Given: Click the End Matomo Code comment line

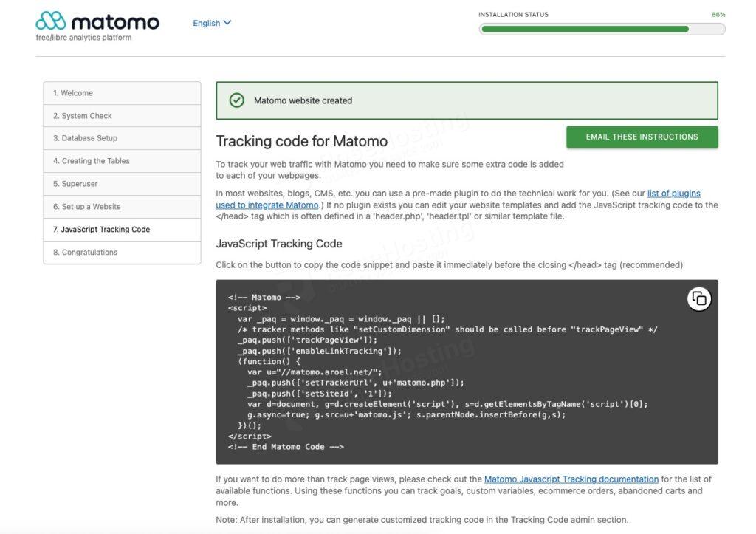Looking at the screenshot, I should (x=286, y=447).
